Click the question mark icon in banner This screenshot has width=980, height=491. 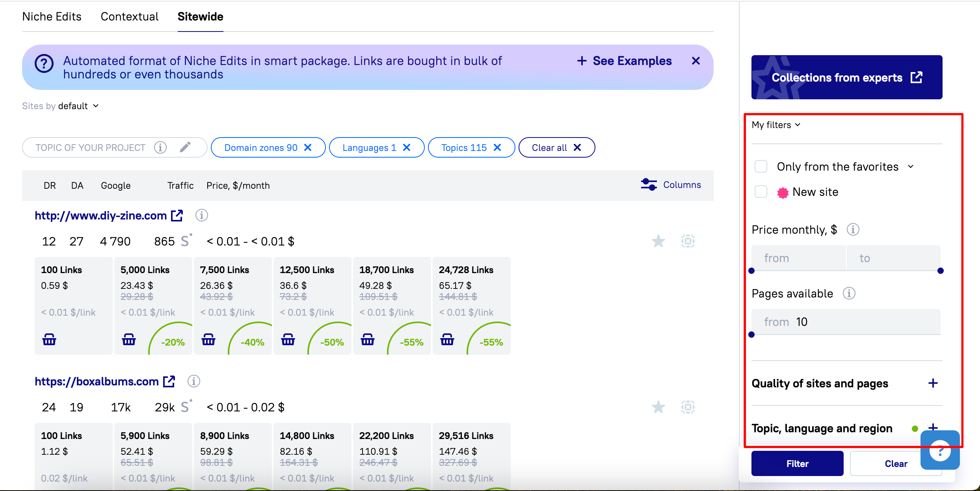(44, 63)
